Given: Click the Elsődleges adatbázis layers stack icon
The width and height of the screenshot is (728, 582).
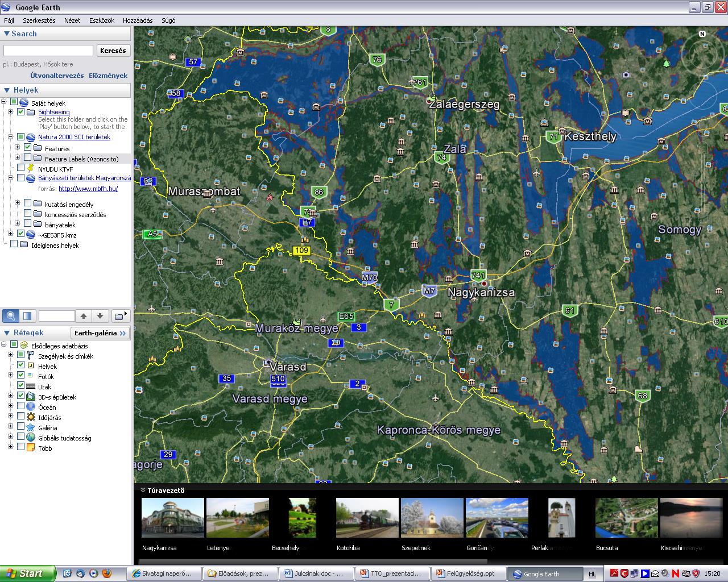Looking at the screenshot, I should 24,346.
